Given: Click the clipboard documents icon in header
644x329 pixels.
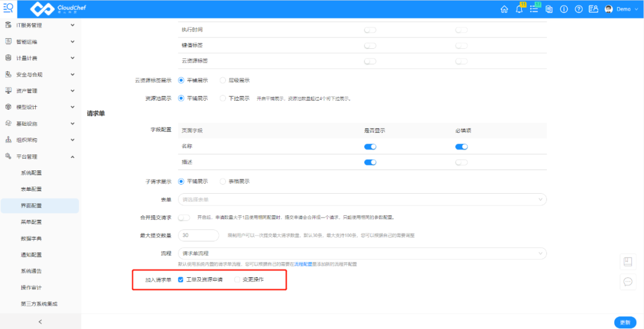Looking at the screenshot, I should [549, 10].
